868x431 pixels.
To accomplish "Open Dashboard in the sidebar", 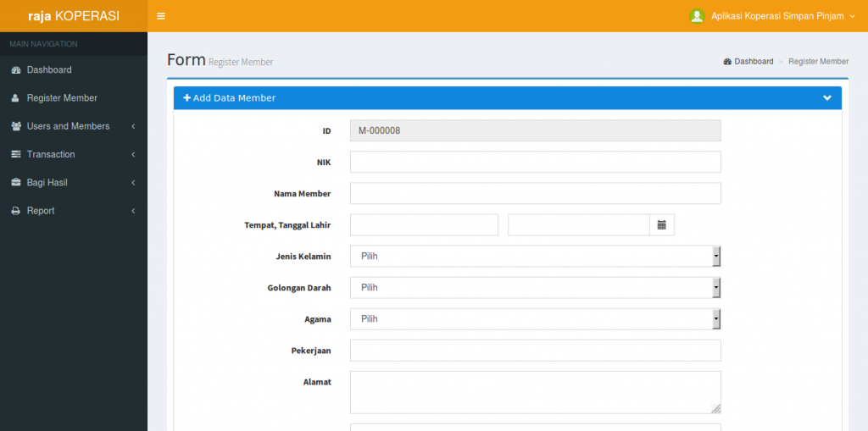I will coord(74,70).
